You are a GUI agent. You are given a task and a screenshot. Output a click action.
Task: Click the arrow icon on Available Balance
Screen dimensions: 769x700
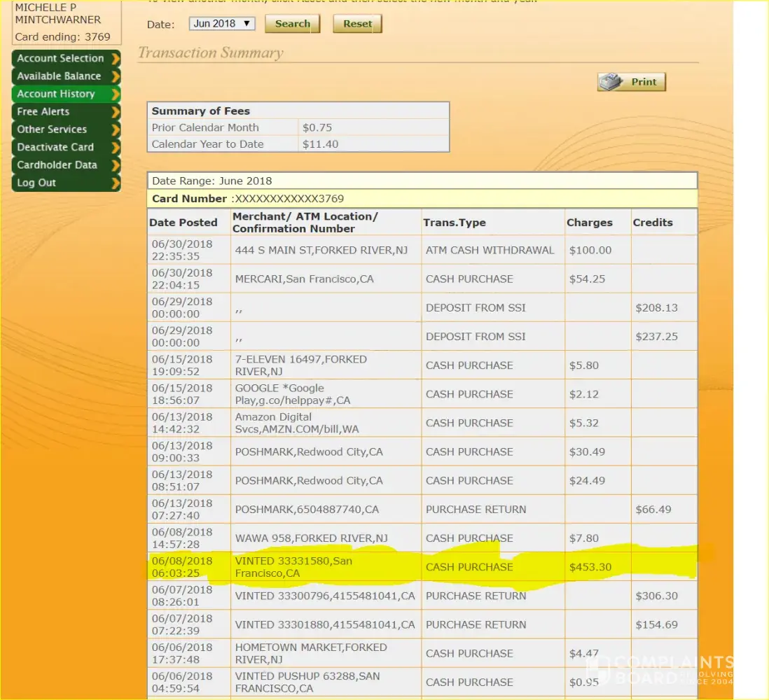[116, 76]
